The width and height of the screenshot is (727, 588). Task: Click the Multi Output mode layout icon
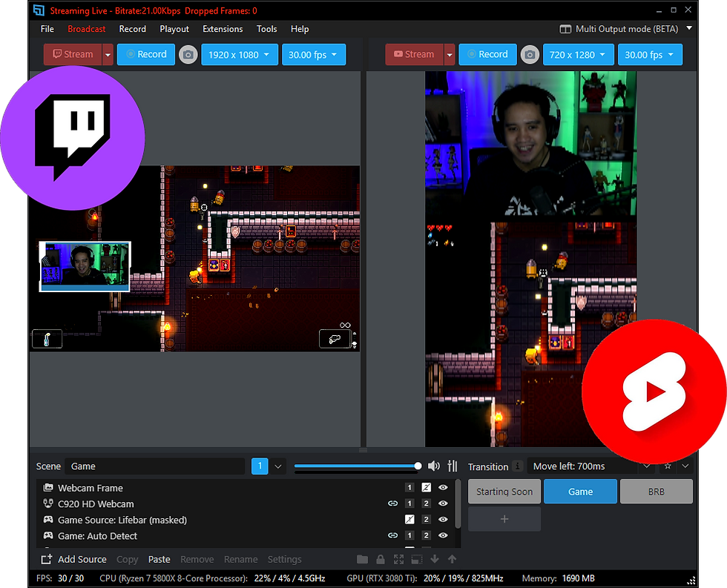[565, 29]
